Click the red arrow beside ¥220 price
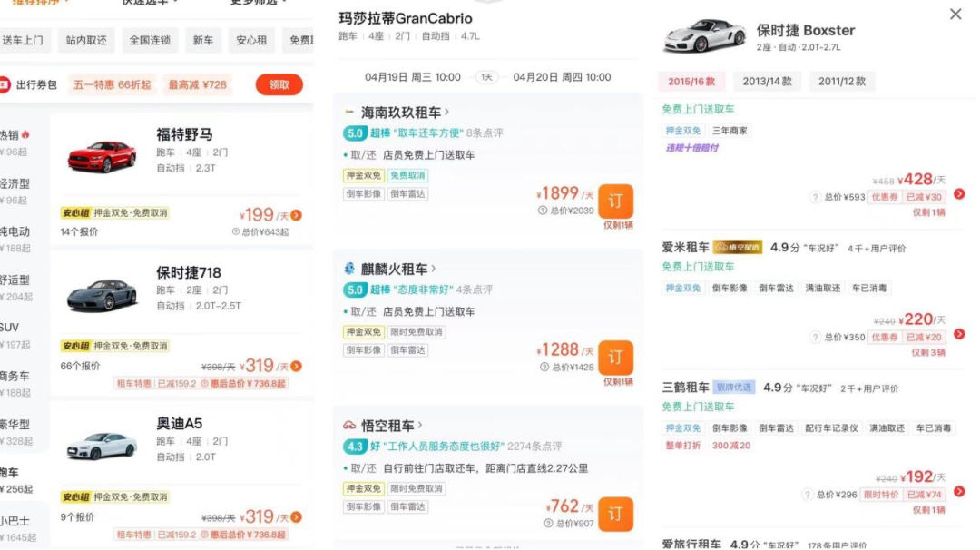980x550 pixels. coord(959,335)
